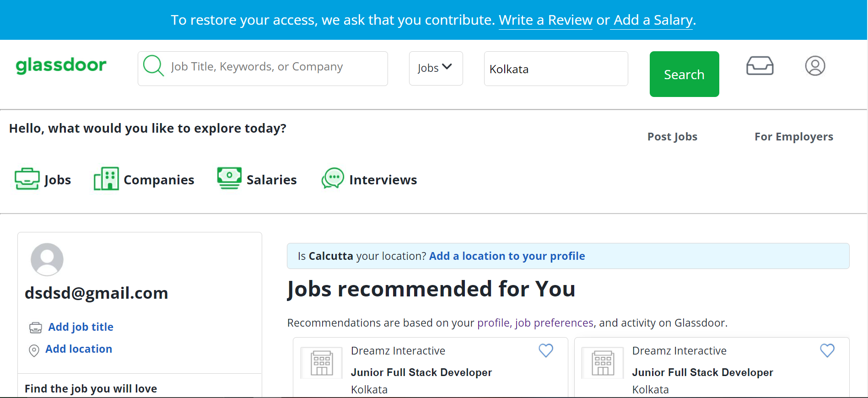Follow the Add a Salary link
The height and width of the screenshot is (398, 868).
click(653, 20)
